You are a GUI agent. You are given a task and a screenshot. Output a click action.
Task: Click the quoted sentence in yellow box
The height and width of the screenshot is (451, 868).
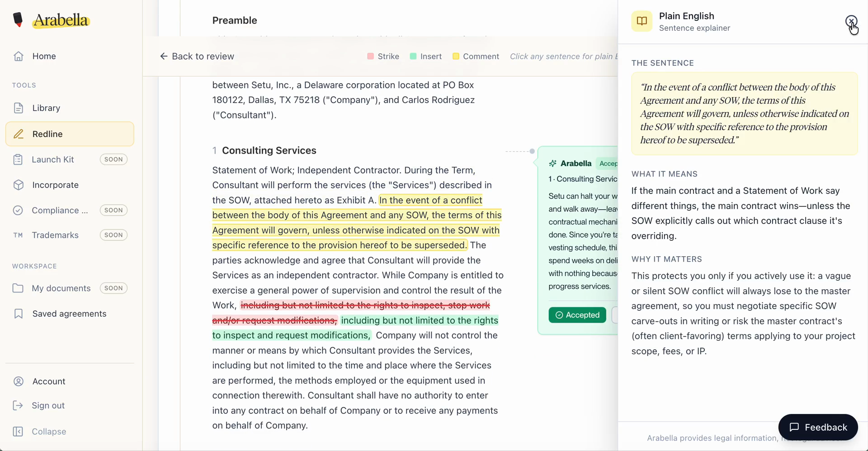(745, 113)
